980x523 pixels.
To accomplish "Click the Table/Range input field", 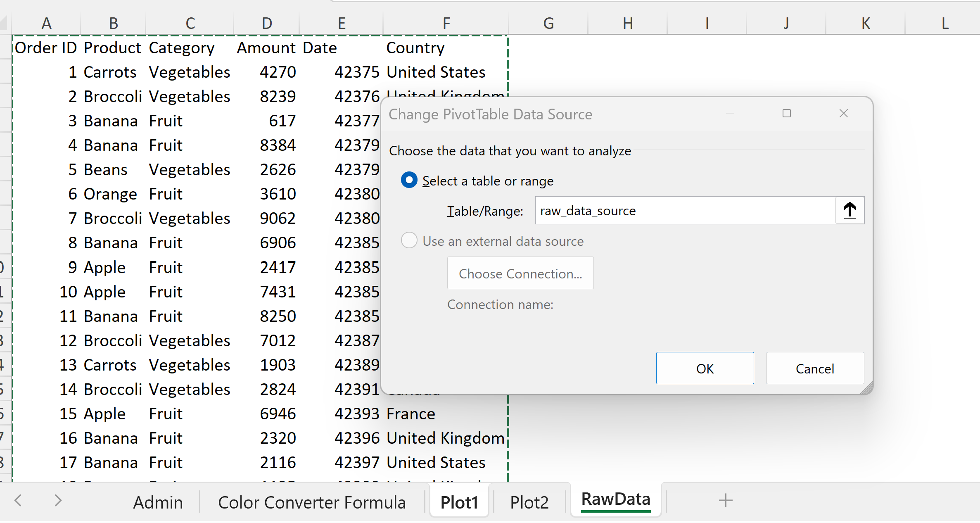I will click(x=685, y=211).
